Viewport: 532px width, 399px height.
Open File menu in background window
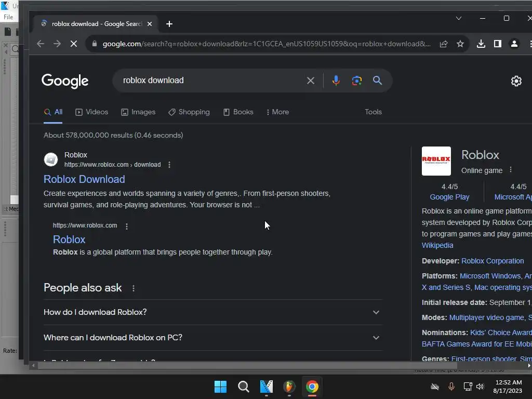click(8, 17)
